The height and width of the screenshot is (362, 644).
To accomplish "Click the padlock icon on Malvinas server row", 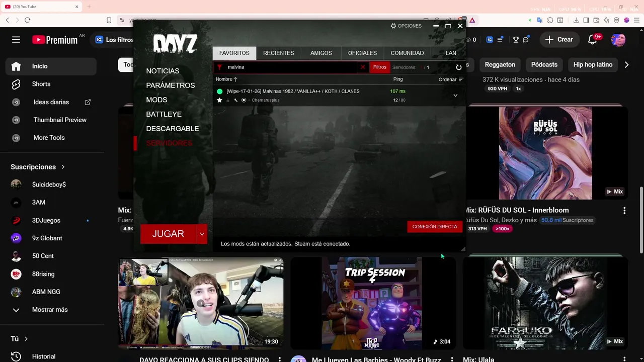I will 228,100.
